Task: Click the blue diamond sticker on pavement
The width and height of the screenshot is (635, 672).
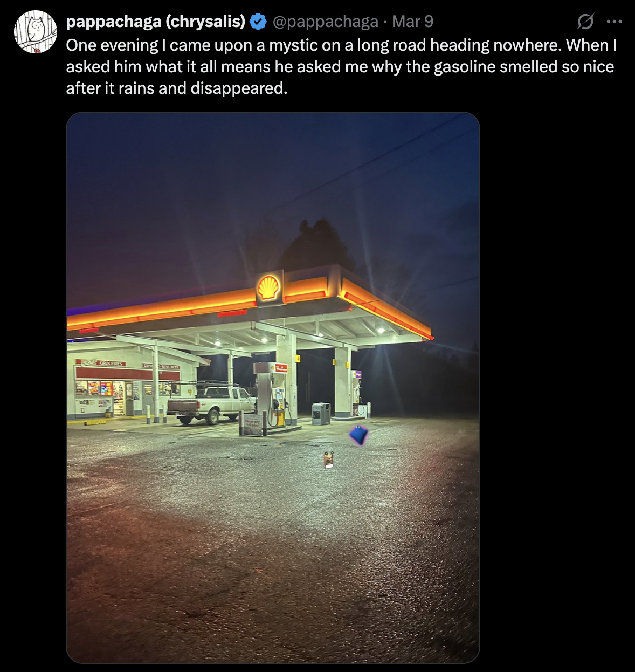Action: pos(358,435)
